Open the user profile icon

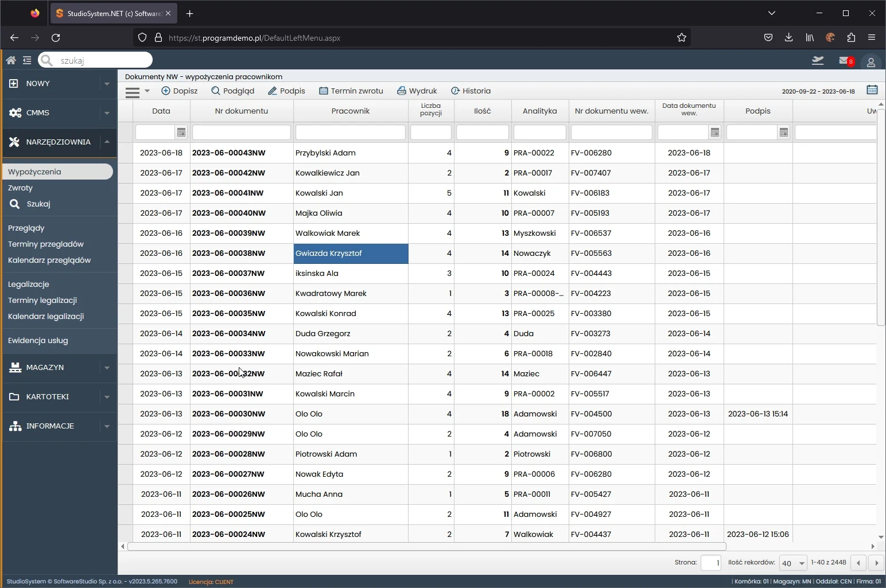click(x=871, y=62)
